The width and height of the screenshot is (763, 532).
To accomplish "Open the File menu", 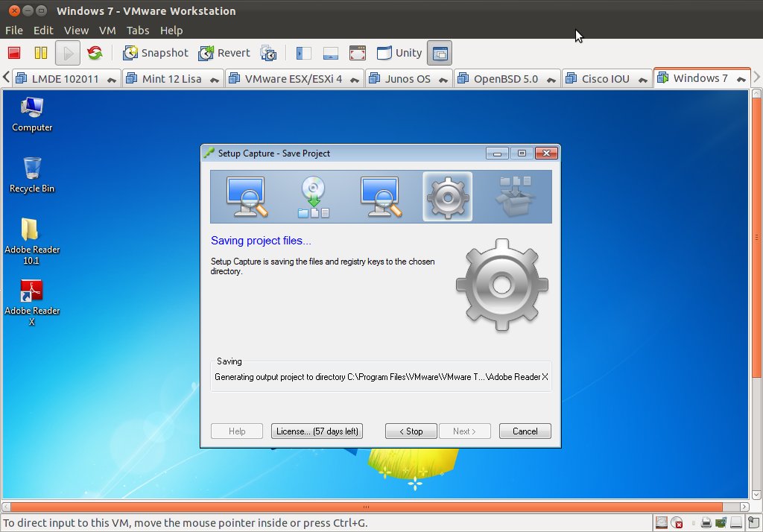I will 13,31.
